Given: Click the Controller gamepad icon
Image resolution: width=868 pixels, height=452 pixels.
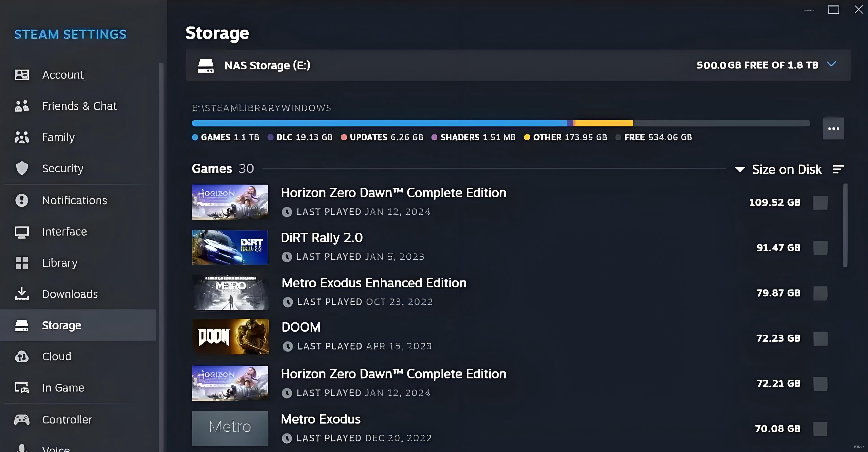Looking at the screenshot, I should click(x=22, y=420).
